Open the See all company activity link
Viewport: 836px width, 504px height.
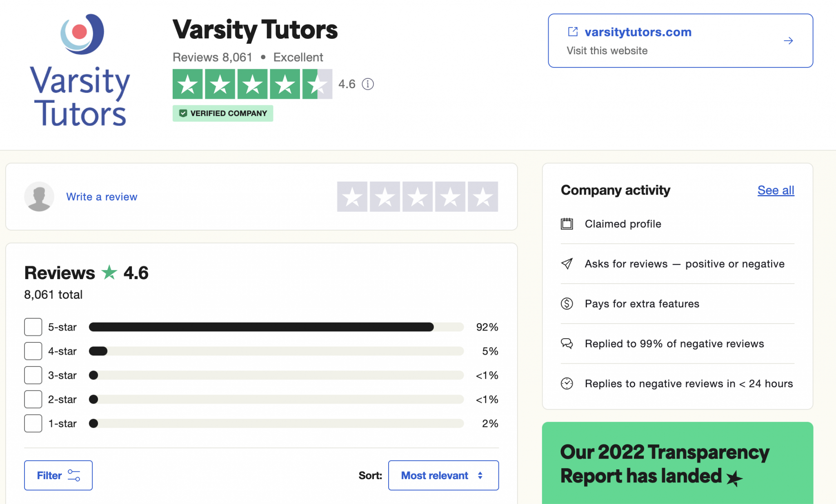776,190
